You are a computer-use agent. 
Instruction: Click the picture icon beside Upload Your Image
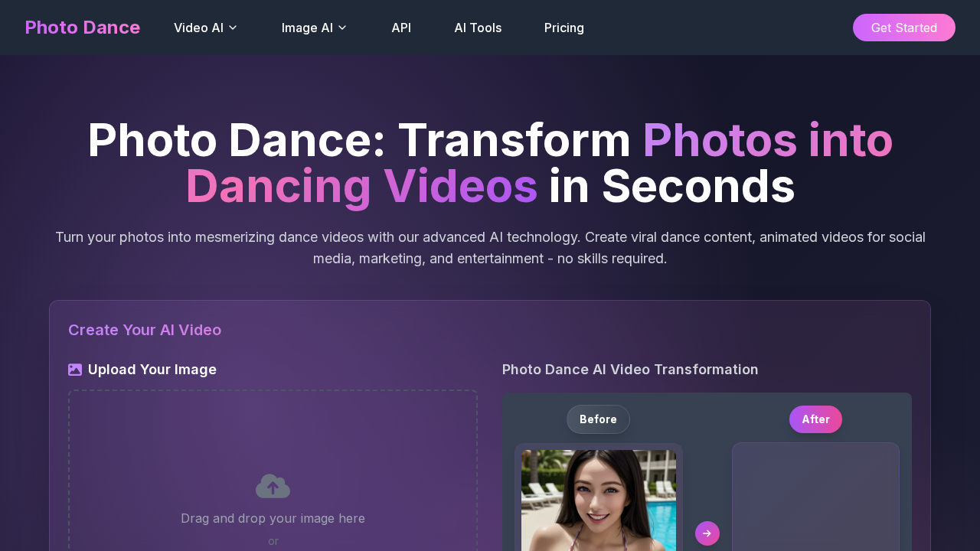[75, 369]
